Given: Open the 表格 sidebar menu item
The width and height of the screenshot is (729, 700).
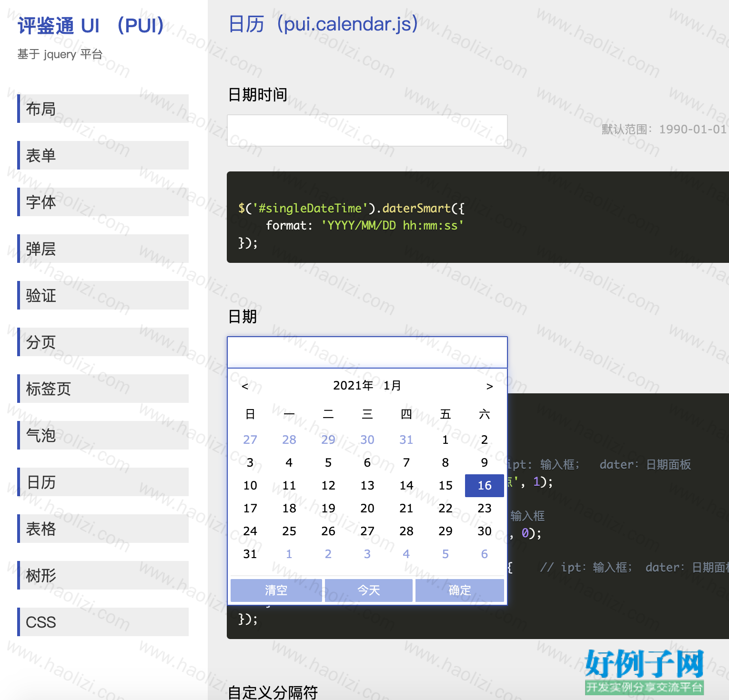Looking at the screenshot, I should 103,529.
